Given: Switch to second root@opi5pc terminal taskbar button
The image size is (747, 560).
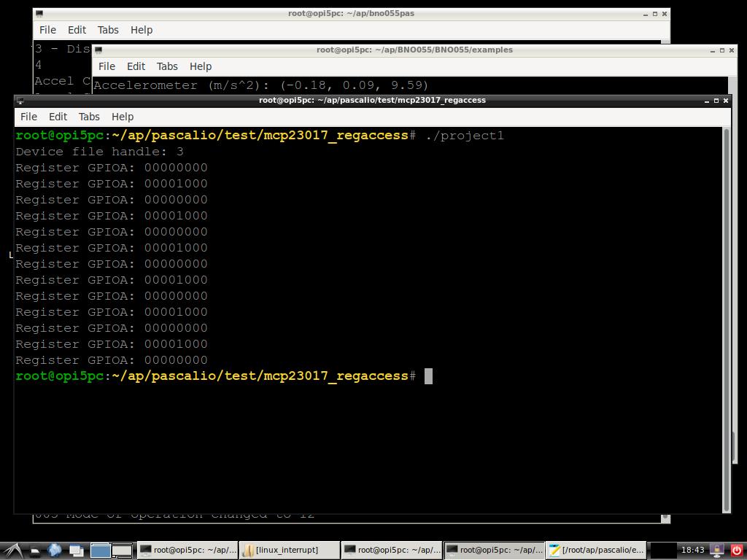Looking at the screenshot, I should pyautogui.click(x=392, y=550).
